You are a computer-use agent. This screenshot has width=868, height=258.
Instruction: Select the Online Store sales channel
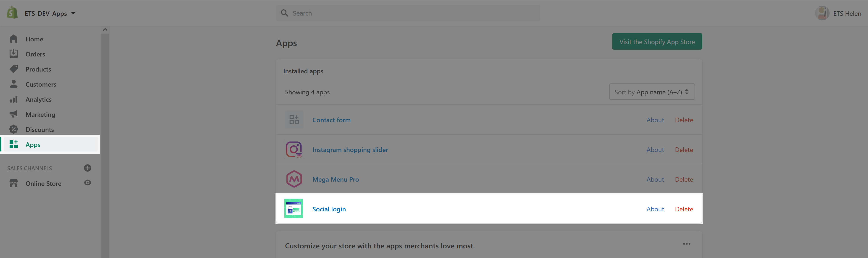pos(43,183)
